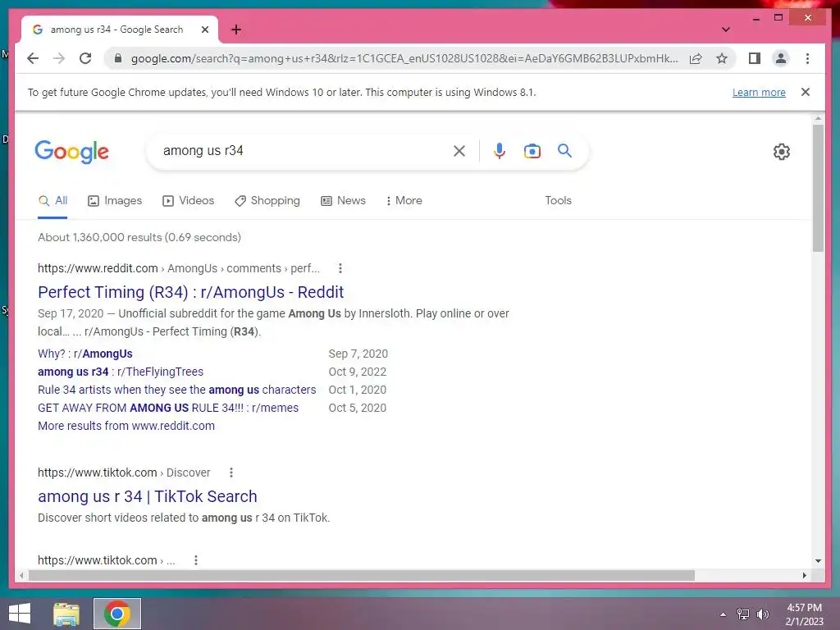Viewport: 840px width, 630px height.
Task: Open options for the last tiktok.com result
Action: click(x=196, y=560)
